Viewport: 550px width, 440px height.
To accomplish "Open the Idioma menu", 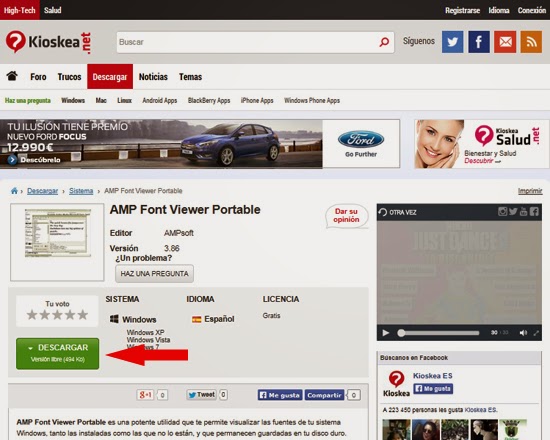I will click(499, 10).
